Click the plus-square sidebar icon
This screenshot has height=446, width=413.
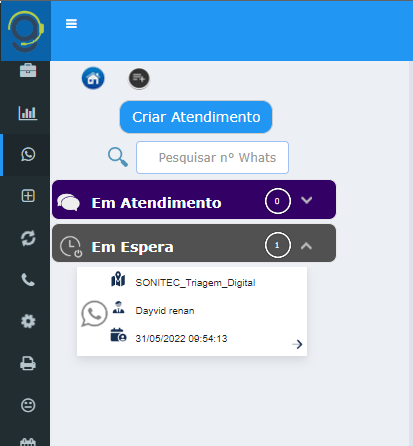coord(28,196)
